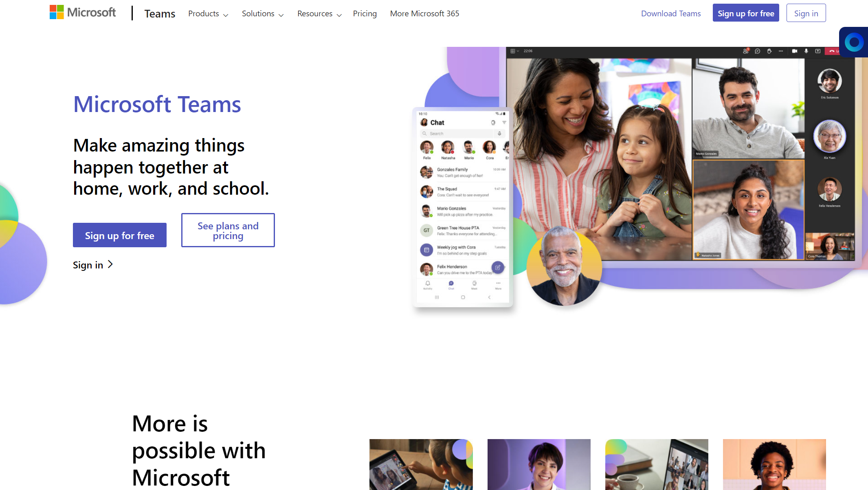This screenshot has width=868, height=490.
Task: Click the Download Teams link
Action: [x=671, y=13]
